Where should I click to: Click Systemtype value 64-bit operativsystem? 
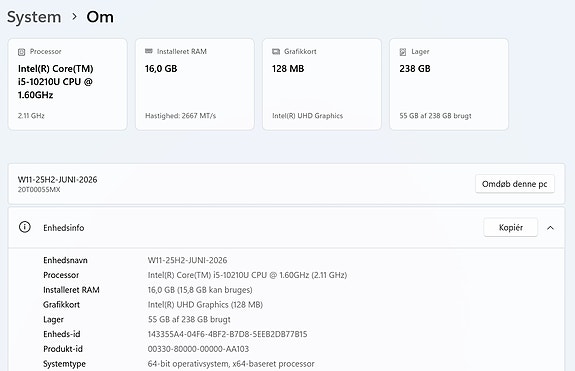[x=231, y=364]
